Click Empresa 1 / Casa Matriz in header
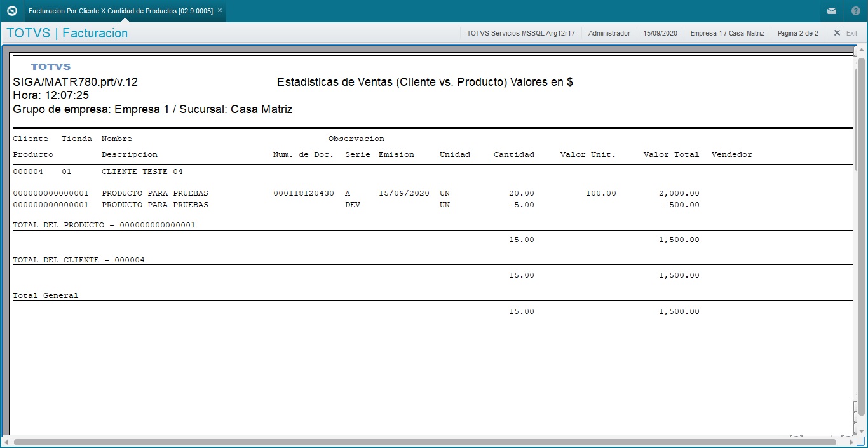The height and width of the screenshot is (448, 868). (728, 33)
